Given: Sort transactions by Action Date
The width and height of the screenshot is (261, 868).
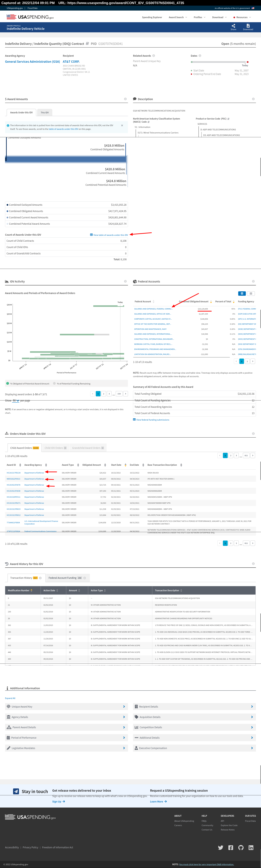Looking at the screenshot, I should [x=57, y=590].
